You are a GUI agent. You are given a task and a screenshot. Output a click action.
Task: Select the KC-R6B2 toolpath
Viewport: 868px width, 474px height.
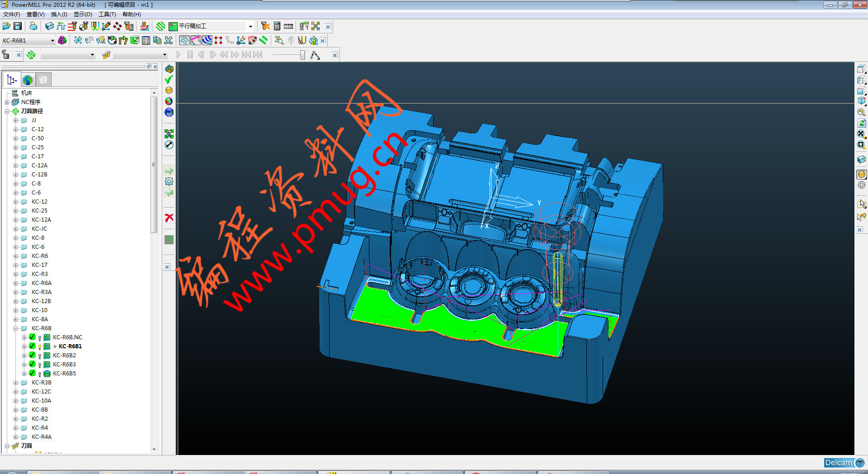pyautogui.click(x=64, y=355)
